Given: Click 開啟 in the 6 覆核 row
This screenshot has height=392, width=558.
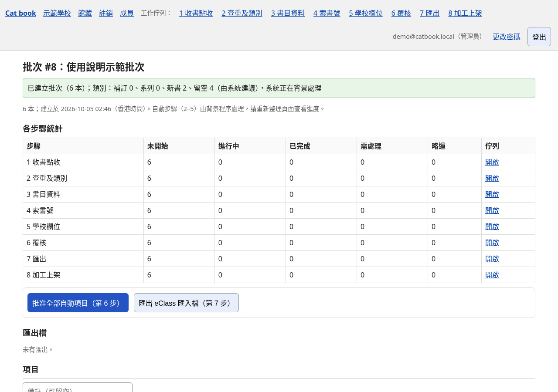Looking at the screenshot, I should point(492,243).
